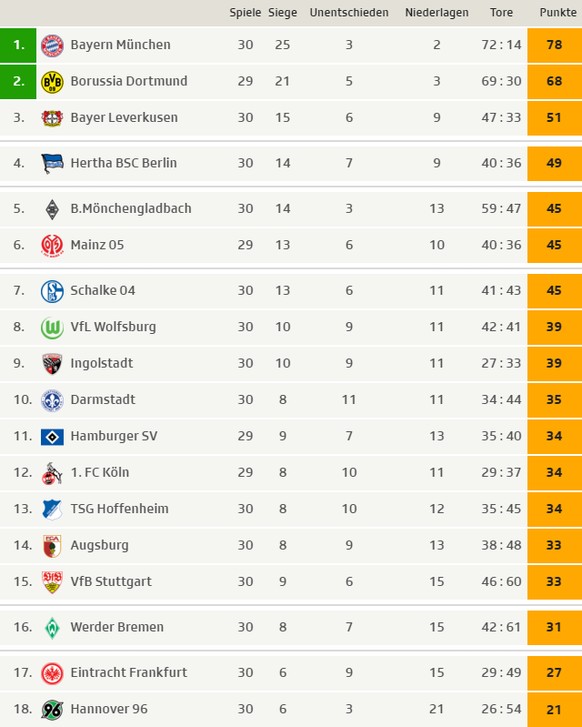Viewport: 582px width, 727px height.
Task: Click Bayern München's orange 78 points cell
Action: click(555, 45)
